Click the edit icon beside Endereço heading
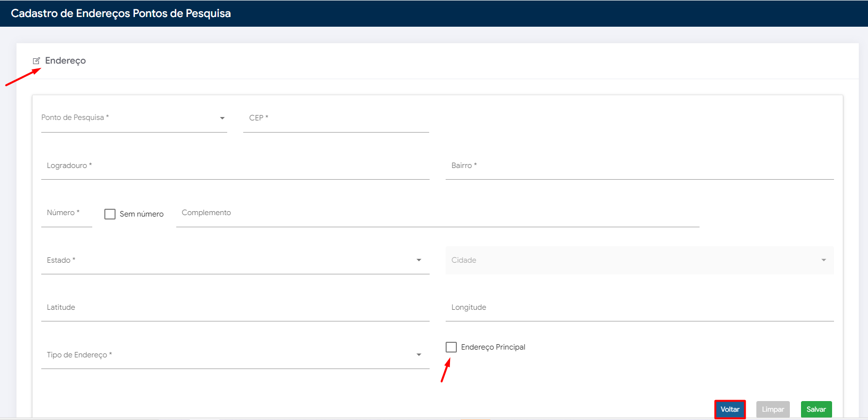This screenshot has height=420, width=868. click(x=36, y=61)
